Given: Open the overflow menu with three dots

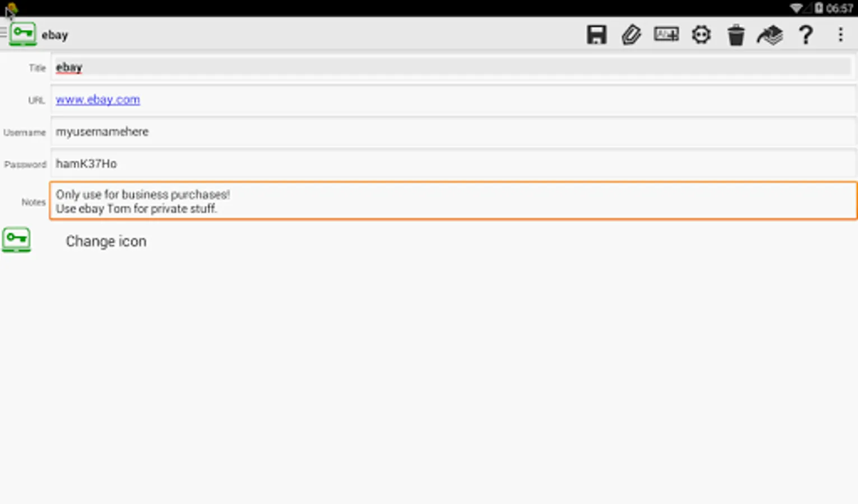Looking at the screenshot, I should click(840, 35).
